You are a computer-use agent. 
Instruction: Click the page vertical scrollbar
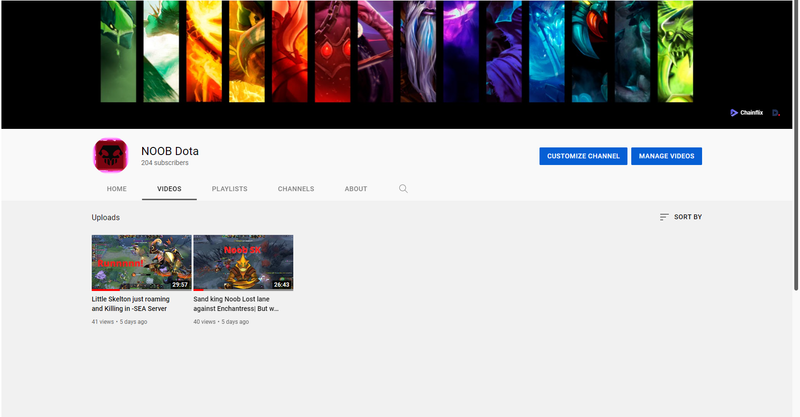[x=796, y=145]
